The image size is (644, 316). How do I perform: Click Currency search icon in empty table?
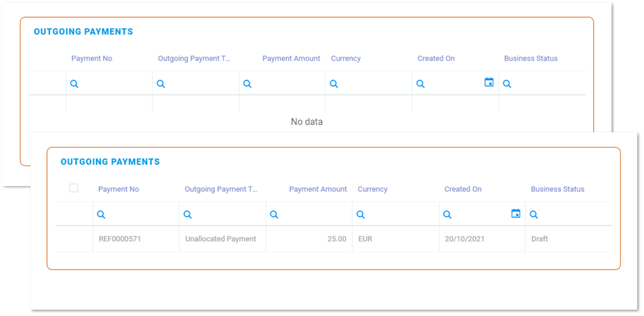(334, 84)
